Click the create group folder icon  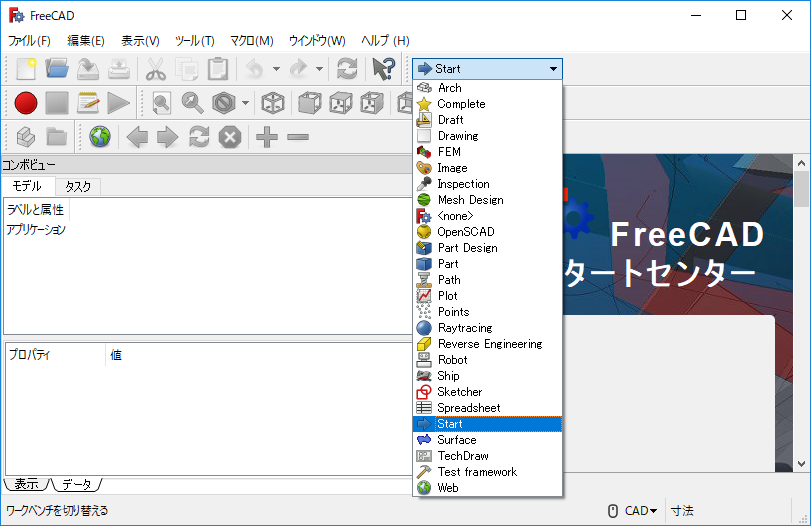(x=57, y=137)
